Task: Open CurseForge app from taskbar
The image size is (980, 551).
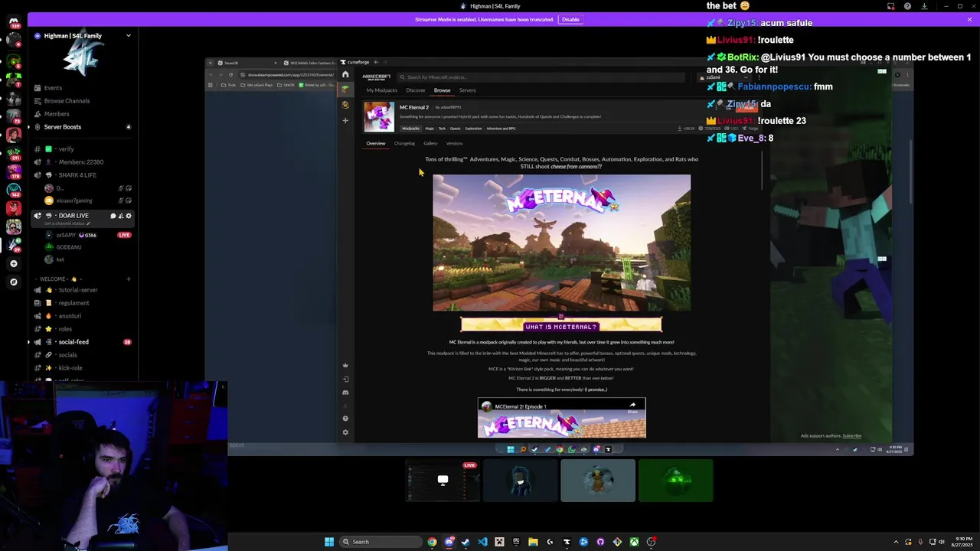Action: pyautogui.click(x=567, y=542)
